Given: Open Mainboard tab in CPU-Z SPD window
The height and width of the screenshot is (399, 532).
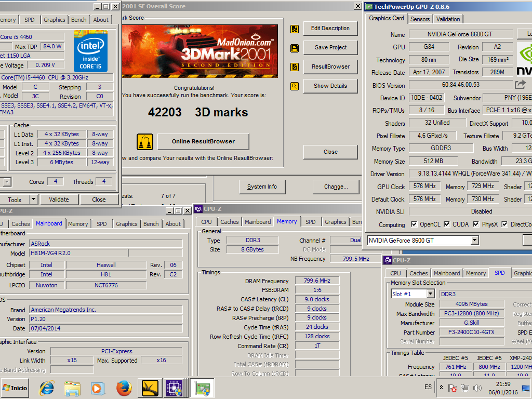Looking at the screenshot, I should click(447, 273).
